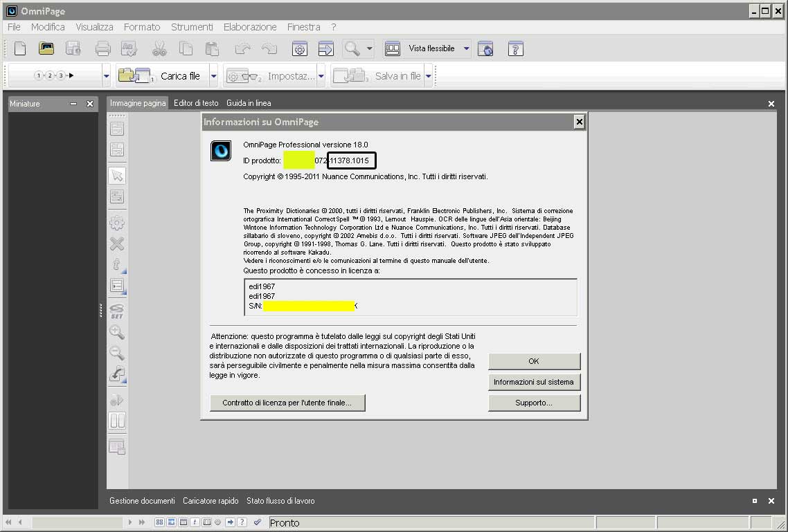The height and width of the screenshot is (532, 788).
Task: Open the ? help menu
Action: click(334, 27)
